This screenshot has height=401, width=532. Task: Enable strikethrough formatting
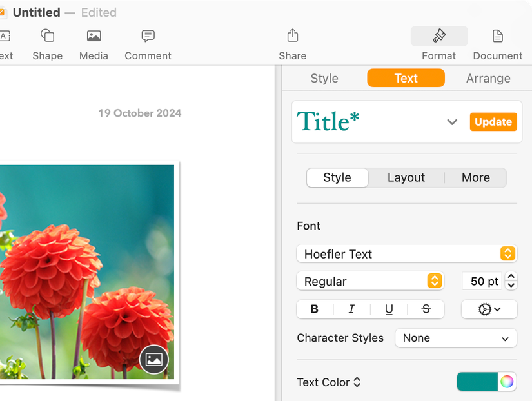pyautogui.click(x=426, y=309)
